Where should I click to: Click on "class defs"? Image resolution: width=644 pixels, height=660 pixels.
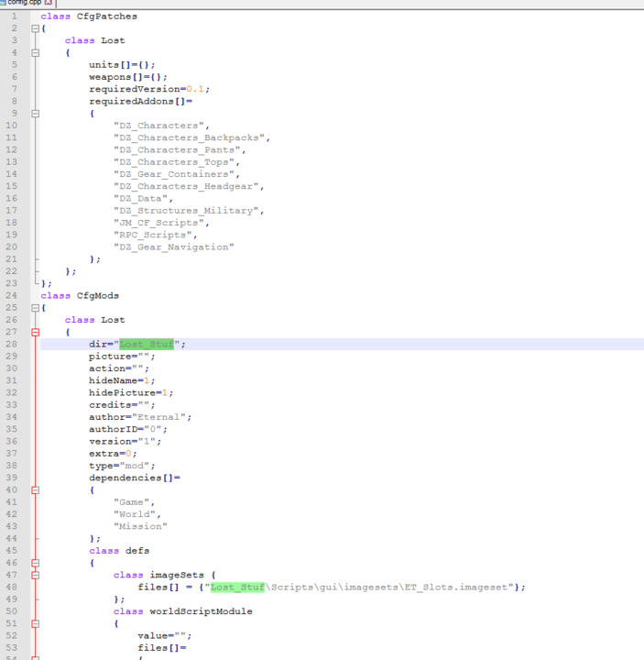click(x=119, y=551)
